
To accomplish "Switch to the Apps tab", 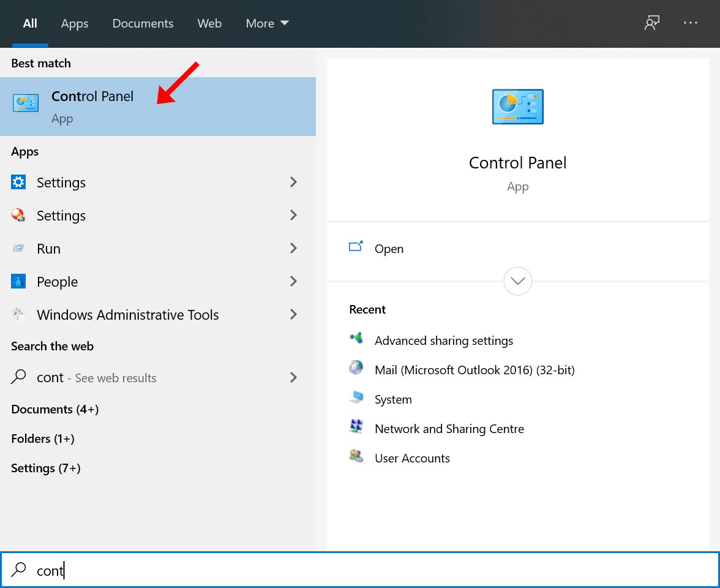I will 75,23.
